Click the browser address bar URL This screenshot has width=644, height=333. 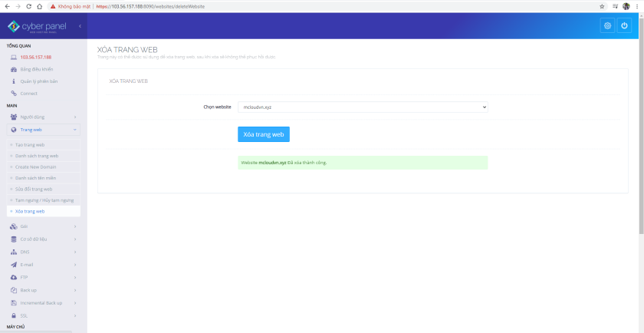click(x=153, y=5)
